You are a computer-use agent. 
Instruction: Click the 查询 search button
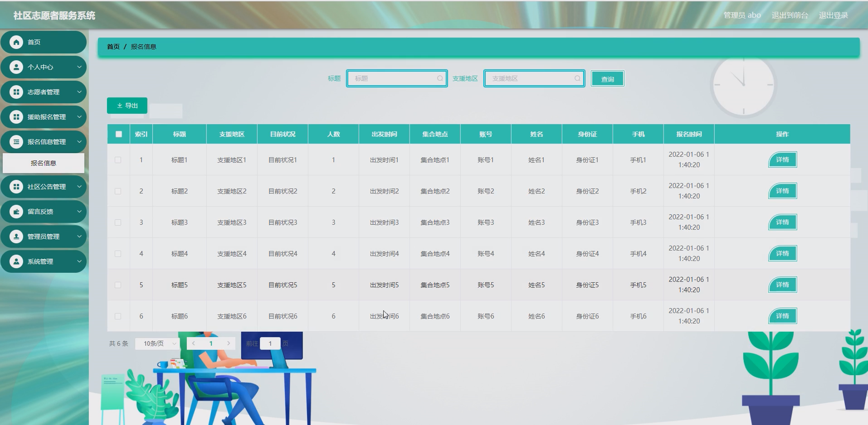[x=607, y=79]
